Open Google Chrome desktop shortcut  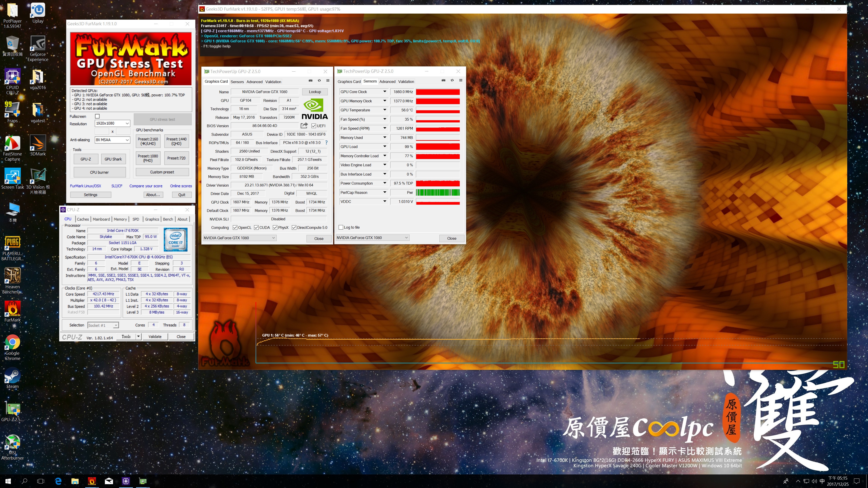click(12, 347)
